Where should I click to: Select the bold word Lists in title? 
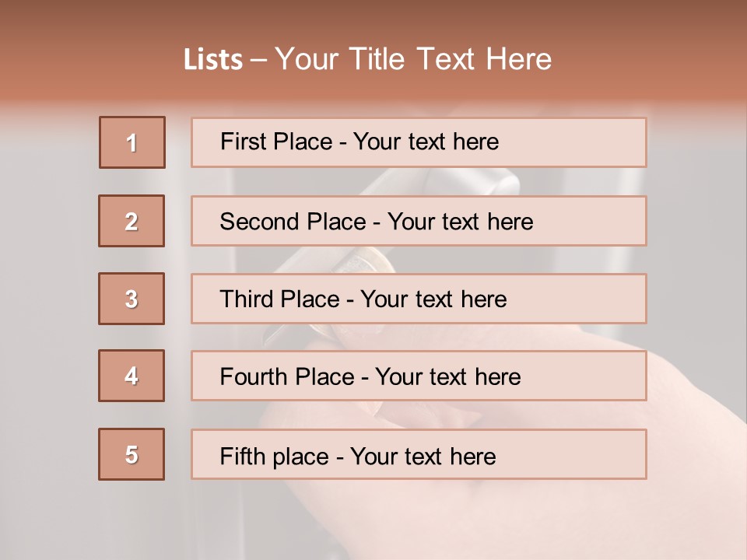click(x=213, y=60)
